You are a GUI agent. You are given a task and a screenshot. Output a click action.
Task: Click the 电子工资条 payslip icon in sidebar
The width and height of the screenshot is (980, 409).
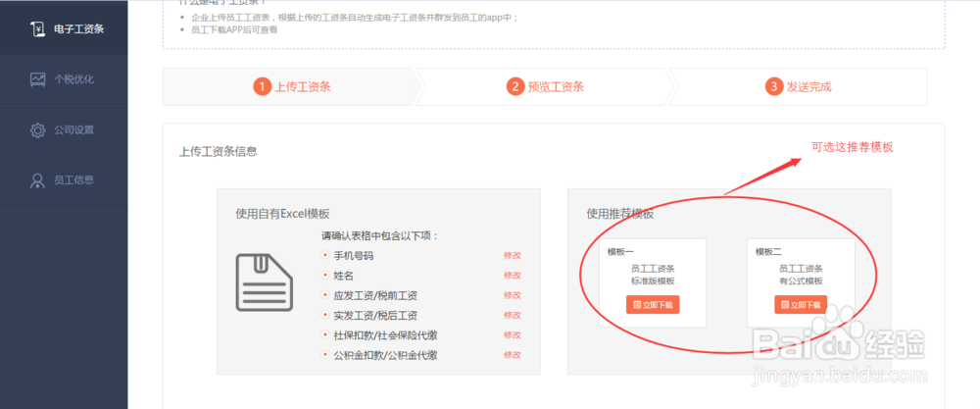37,28
